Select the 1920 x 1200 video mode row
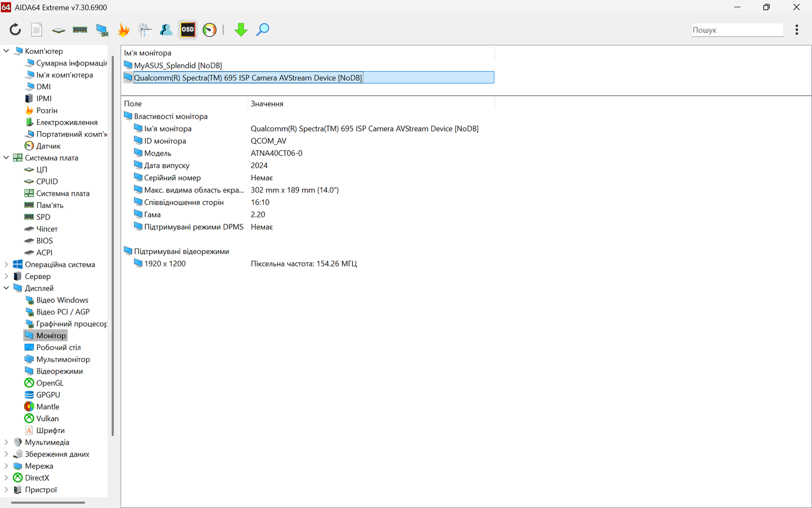Image resolution: width=812 pixels, height=508 pixels. pyautogui.click(x=245, y=264)
